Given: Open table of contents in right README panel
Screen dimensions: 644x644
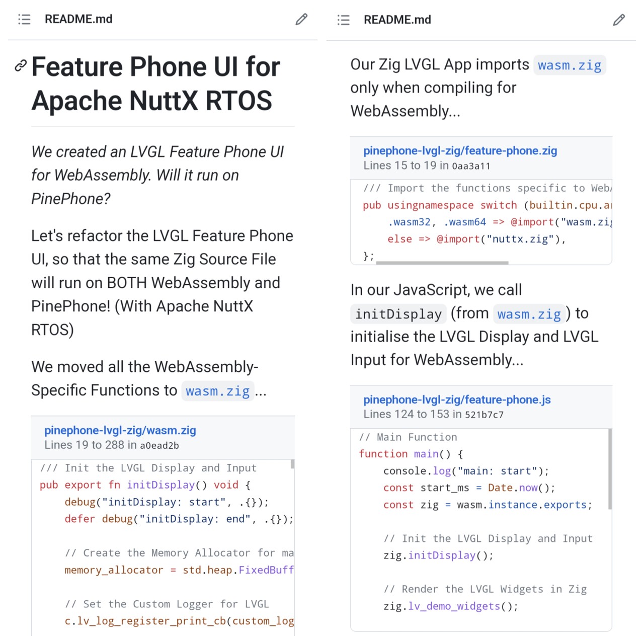Looking at the screenshot, I should 343,20.
